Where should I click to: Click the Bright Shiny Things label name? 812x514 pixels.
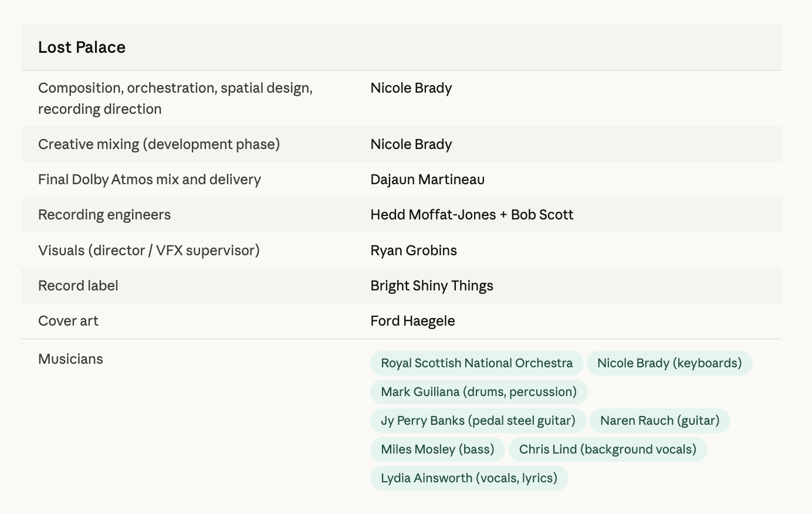(431, 286)
